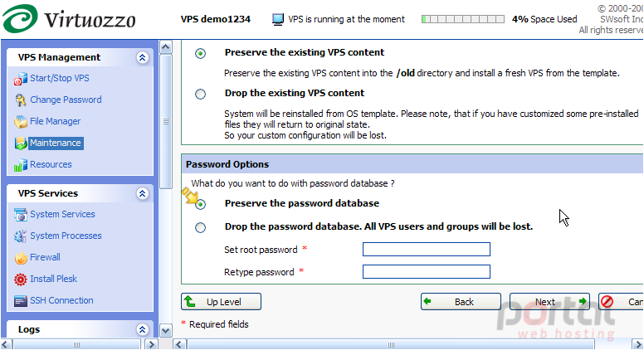Click the Firewall flame icon
Screen dimensions: 644x350
(x=20, y=258)
